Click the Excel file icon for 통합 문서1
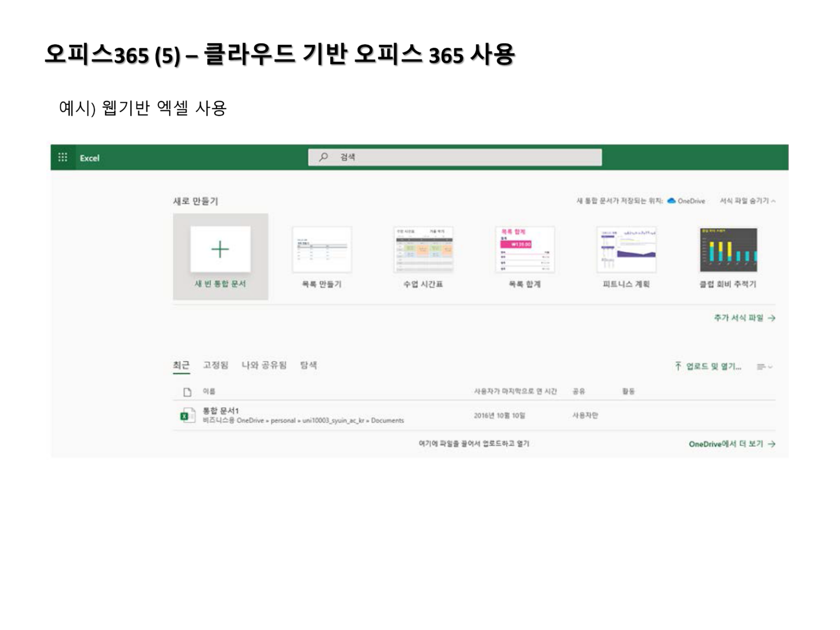Viewport: 840px width, 630px height. click(187, 415)
